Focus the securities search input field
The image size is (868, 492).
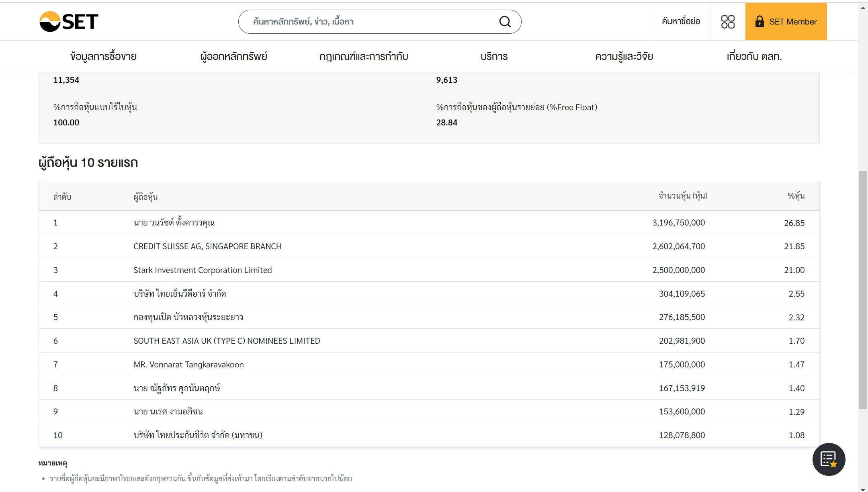click(370, 22)
